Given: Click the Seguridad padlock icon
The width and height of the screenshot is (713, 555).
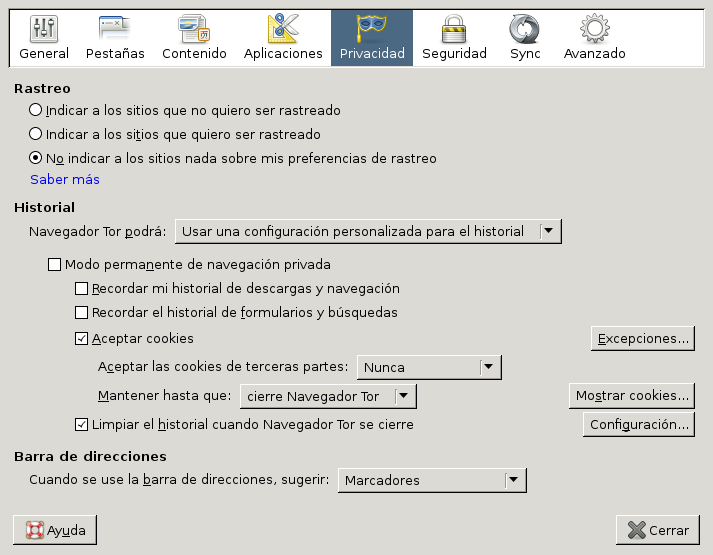Looking at the screenshot, I should tap(454, 29).
